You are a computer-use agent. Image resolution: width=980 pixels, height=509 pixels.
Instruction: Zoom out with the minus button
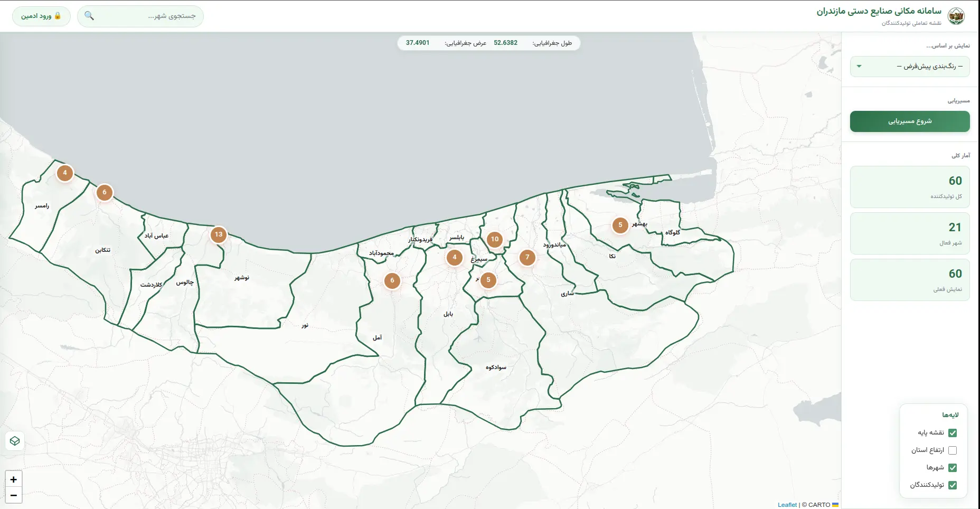pyautogui.click(x=14, y=495)
